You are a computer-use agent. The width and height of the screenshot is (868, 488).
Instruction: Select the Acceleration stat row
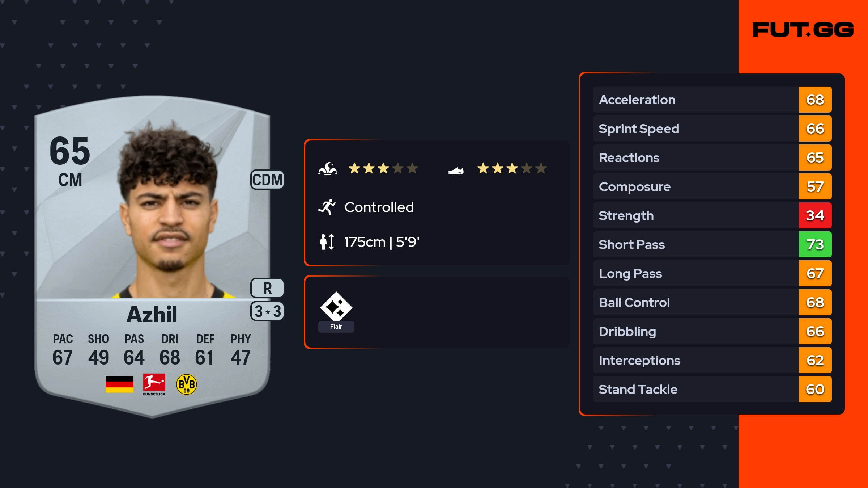712,100
